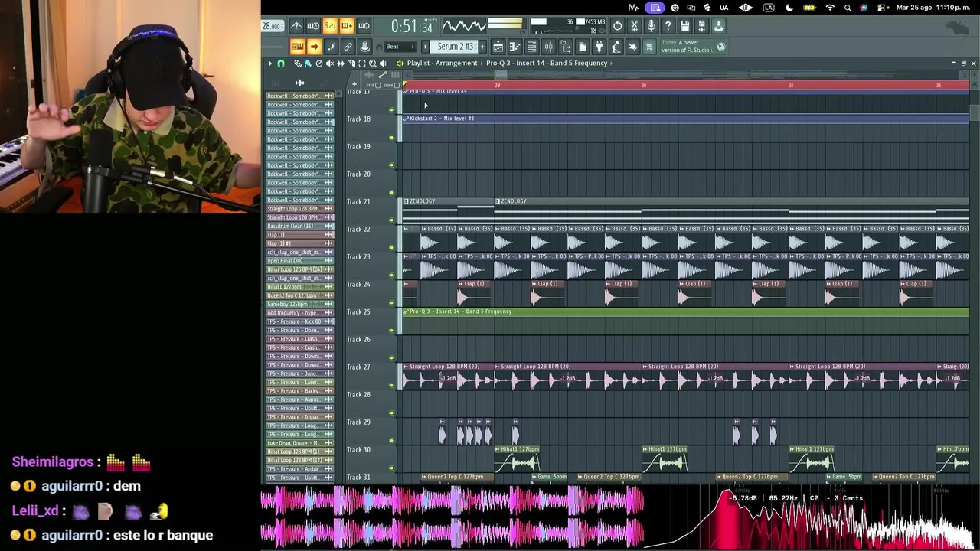Click the Playlist horizontal overview scrollbar thumb

(x=500, y=75)
